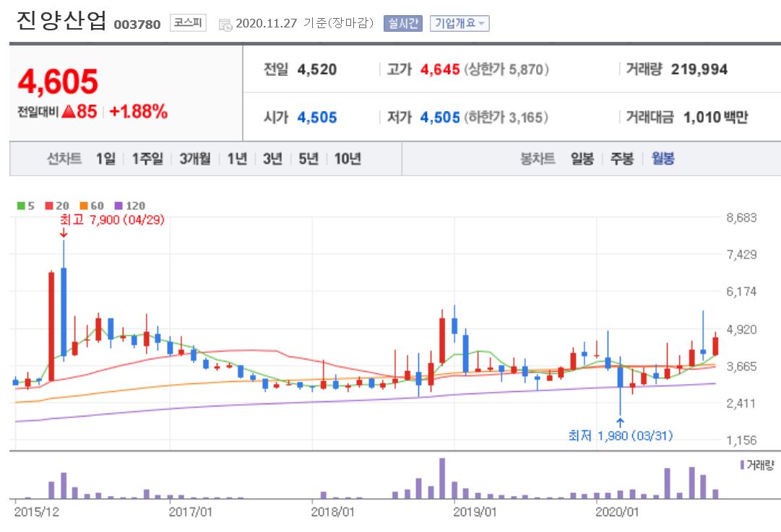This screenshot has height=532, width=781.
Task: Click the orange 60 moving average legend swatch
Action: (84, 206)
